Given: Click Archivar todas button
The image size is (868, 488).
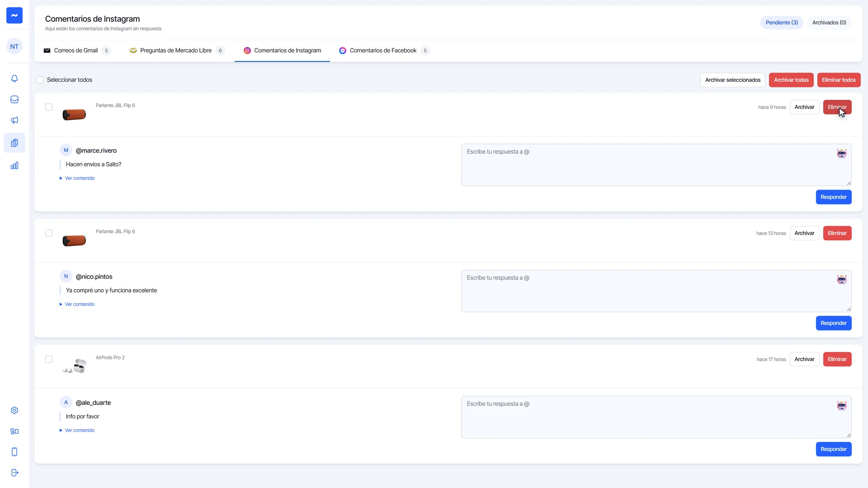Looking at the screenshot, I should point(791,80).
